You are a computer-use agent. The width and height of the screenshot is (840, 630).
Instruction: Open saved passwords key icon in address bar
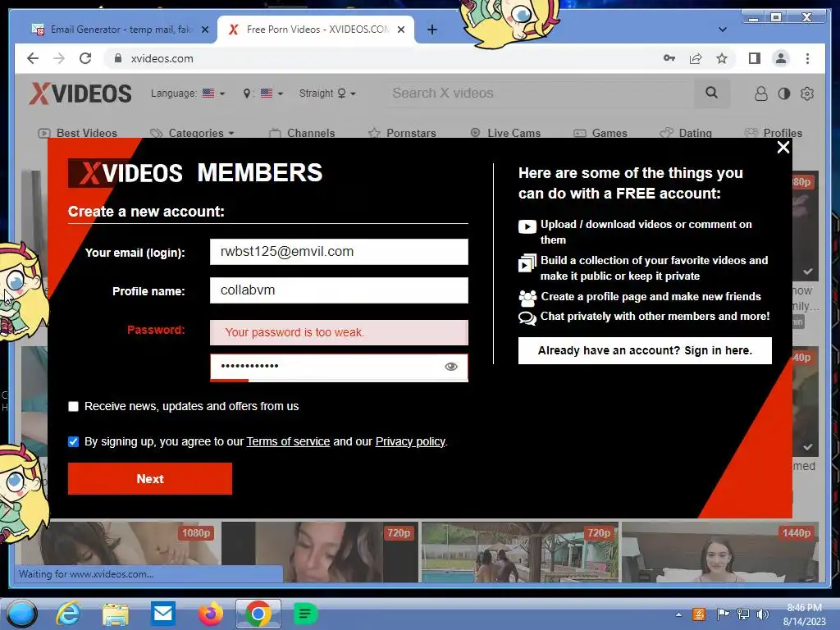(x=669, y=58)
